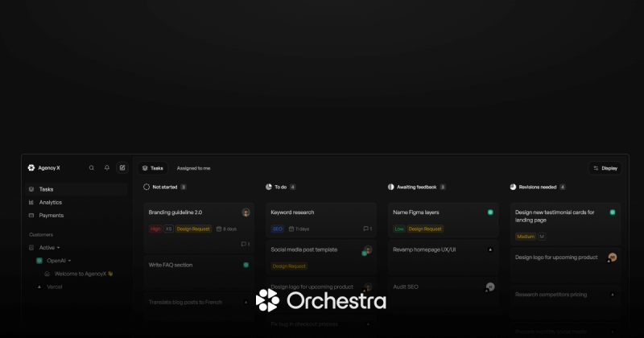
Task: Open the Branding guideline 2.0 card
Action: [199, 228]
